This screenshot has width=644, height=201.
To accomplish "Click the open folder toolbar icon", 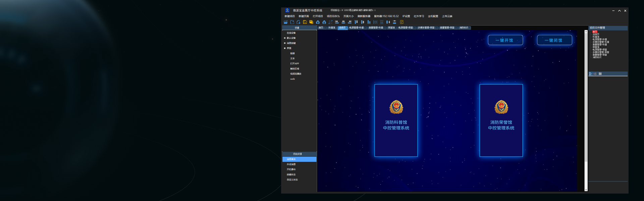I will [286, 22].
